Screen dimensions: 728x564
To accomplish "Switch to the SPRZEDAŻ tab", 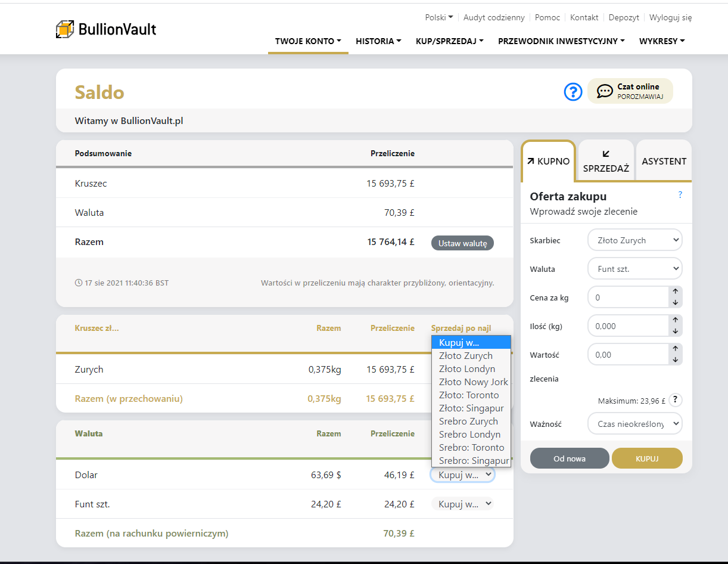I will (606, 162).
